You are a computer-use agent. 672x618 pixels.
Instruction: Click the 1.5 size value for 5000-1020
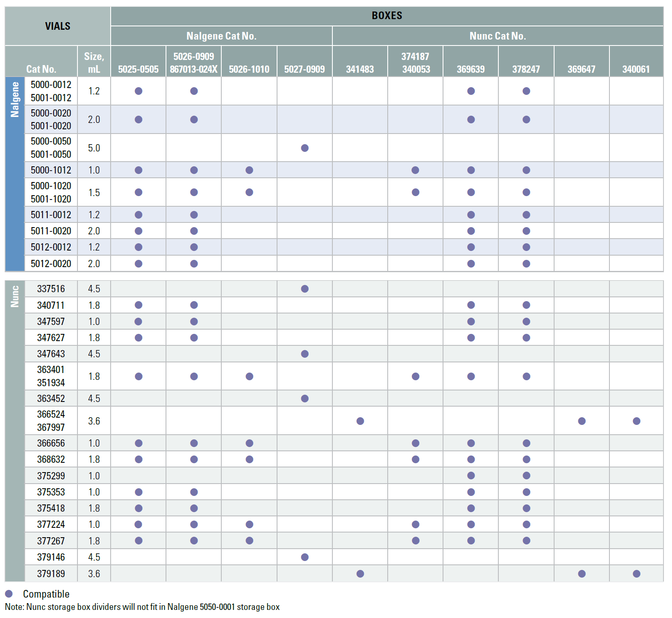click(x=94, y=193)
